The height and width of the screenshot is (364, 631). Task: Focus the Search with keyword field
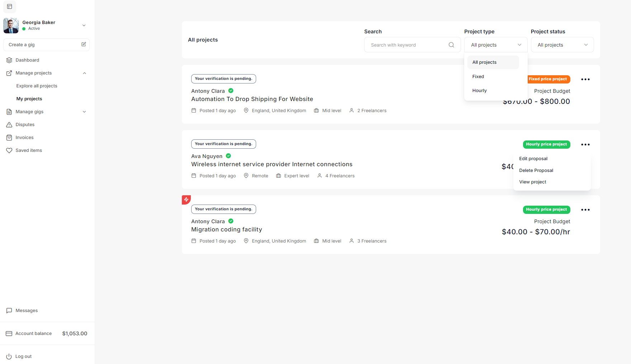[407, 45]
